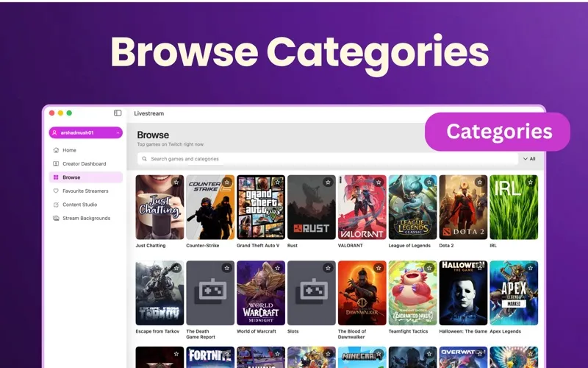Image resolution: width=588 pixels, height=368 pixels.
Task: Favourite Dota 2 with star icon
Action: click(x=480, y=182)
